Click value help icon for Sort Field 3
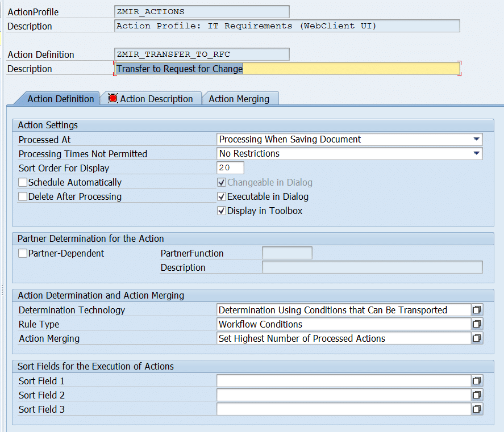The image size is (504, 432). pyautogui.click(x=477, y=409)
